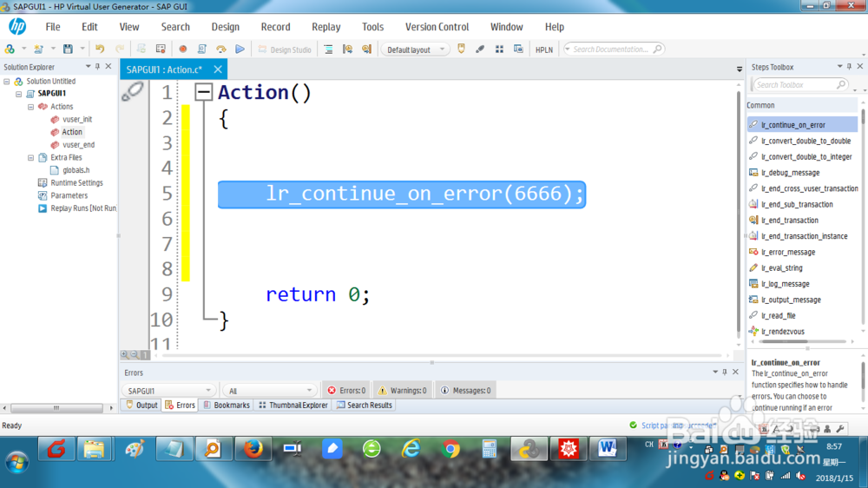Open Firefox from the taskbar
The width and height of the screenshot is (868, 488).
pos(253,448)
